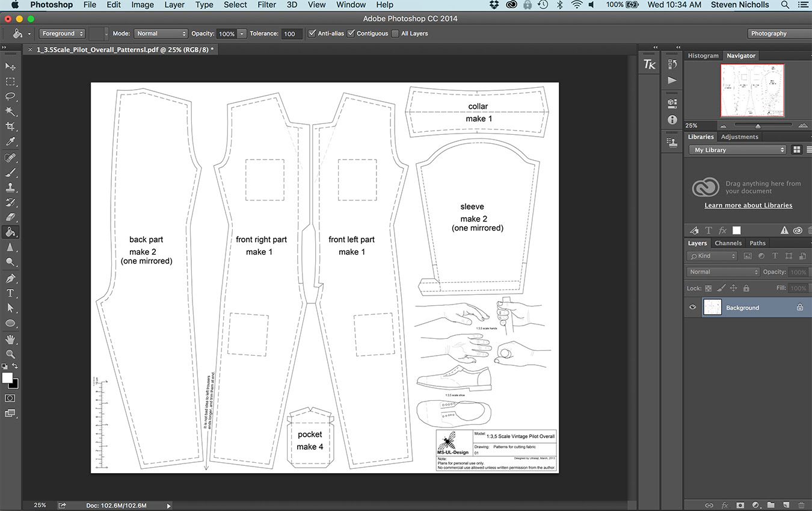The height and width of the screenshot is (511, 812).
Task: Click the Tolerance input field
Action: pyautogui.click(x=292, y=34)
